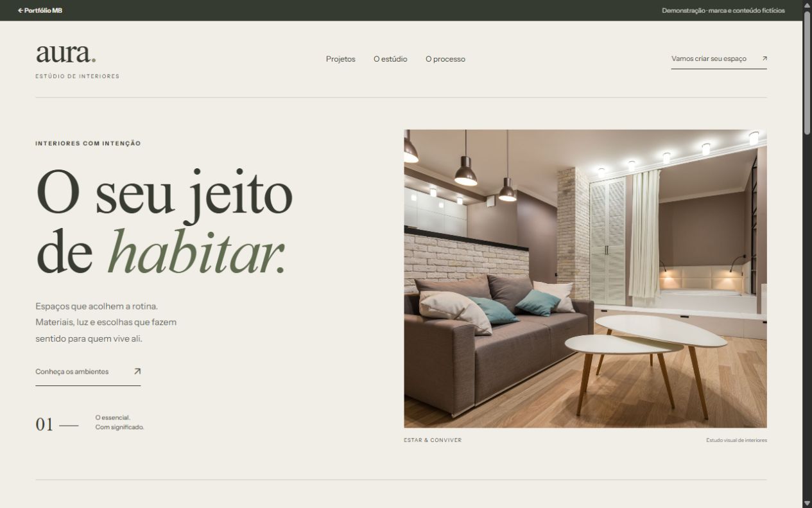Open the O estúdio menu item

click(x=390, y=59)
